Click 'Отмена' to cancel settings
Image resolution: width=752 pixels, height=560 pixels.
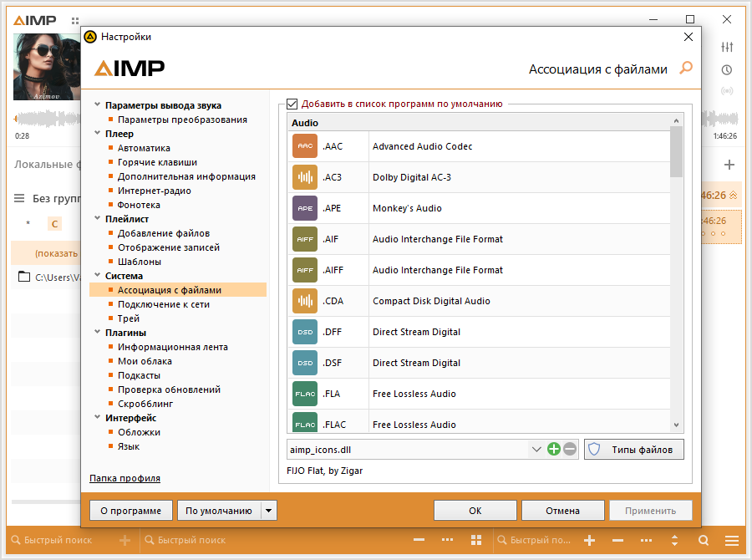tap(562, 511)
